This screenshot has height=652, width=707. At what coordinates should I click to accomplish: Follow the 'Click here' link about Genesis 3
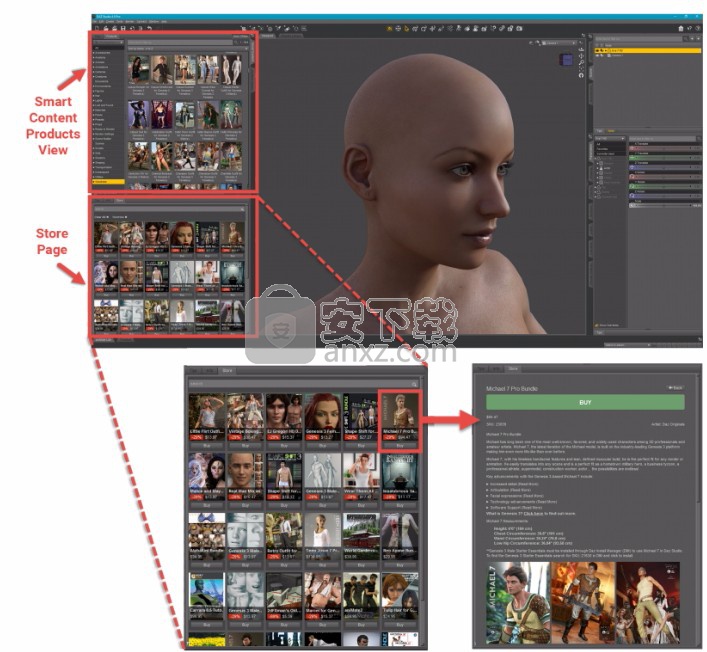(533, 514)
